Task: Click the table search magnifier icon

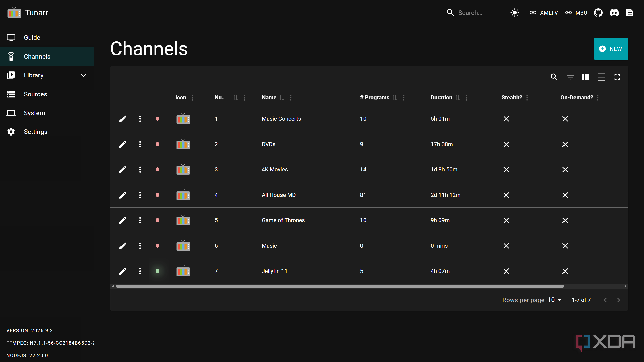Action: tap(554, 77)
